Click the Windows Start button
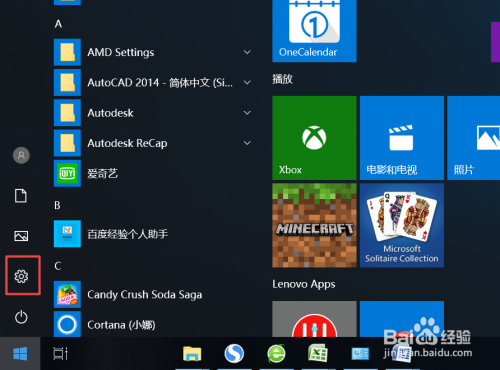Screen dimensions: 500x370 pos(20,353)
